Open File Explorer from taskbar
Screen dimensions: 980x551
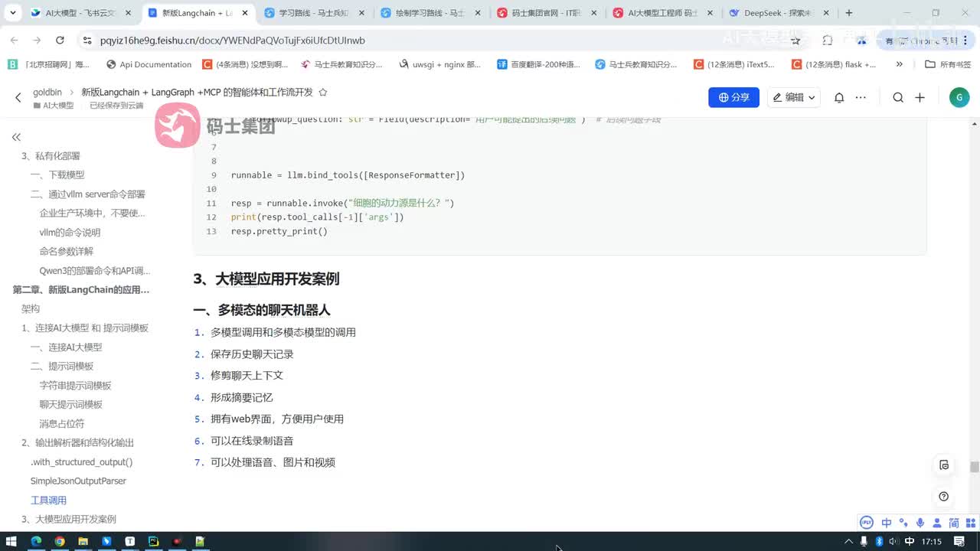coord(83,541)
